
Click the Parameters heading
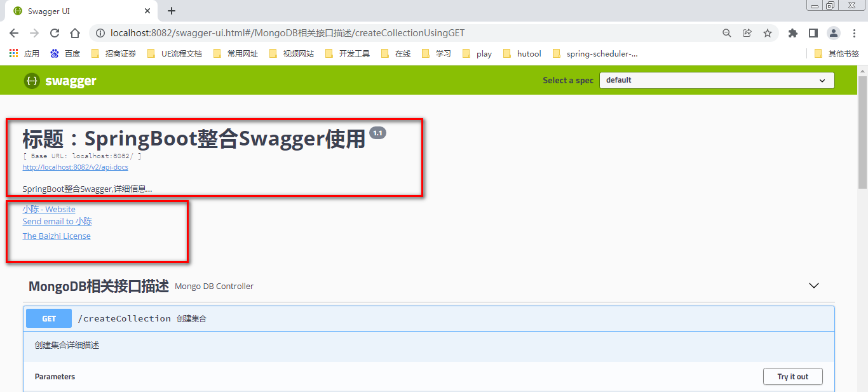pyautogui.click(x=55, y=377)
